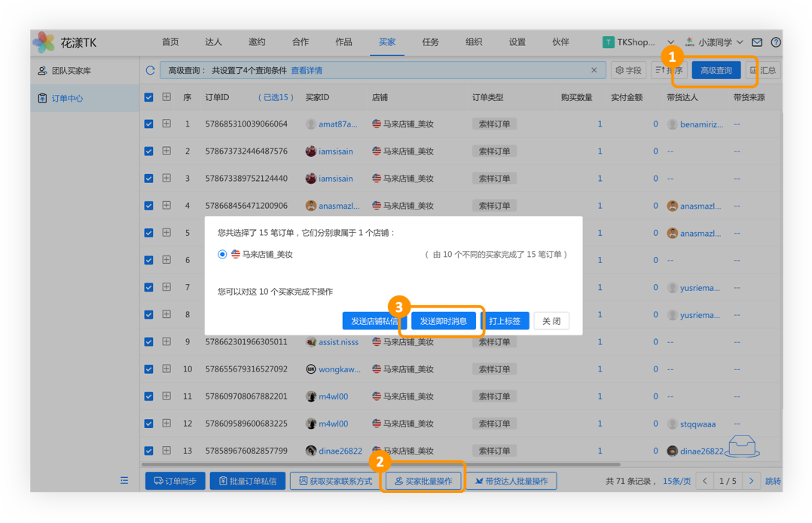This screenshot has height=523, width=812.
Task: Uncheck the checkbox for order row 1
Action: (148, 124)
